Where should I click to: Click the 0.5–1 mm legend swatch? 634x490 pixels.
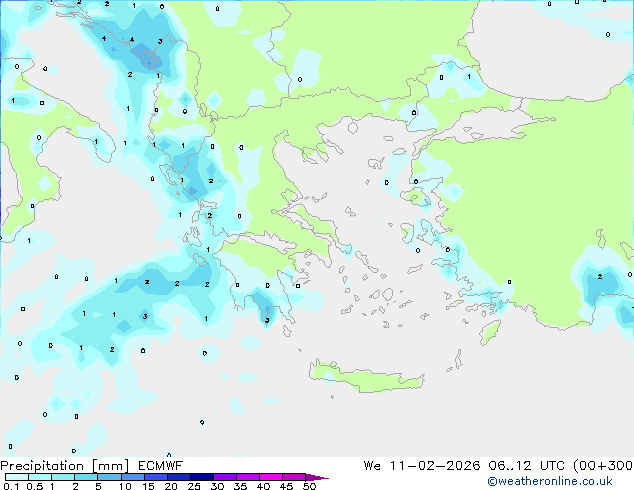tap(40, 477)
